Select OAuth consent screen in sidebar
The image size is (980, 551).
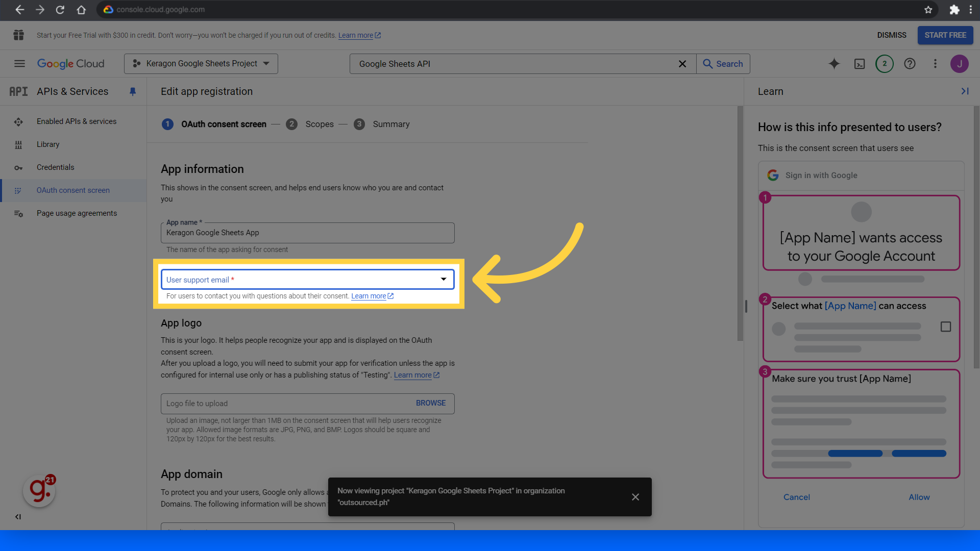tap(73, 190)
